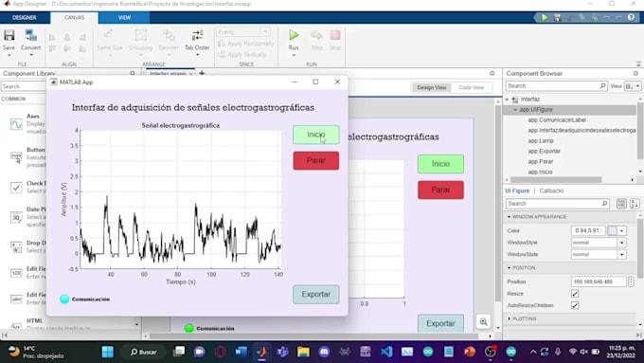The height and width of the screenshot is (363, 644).
Task: Click the Stop icon in the Run section
Action: [x=335, y=35]
